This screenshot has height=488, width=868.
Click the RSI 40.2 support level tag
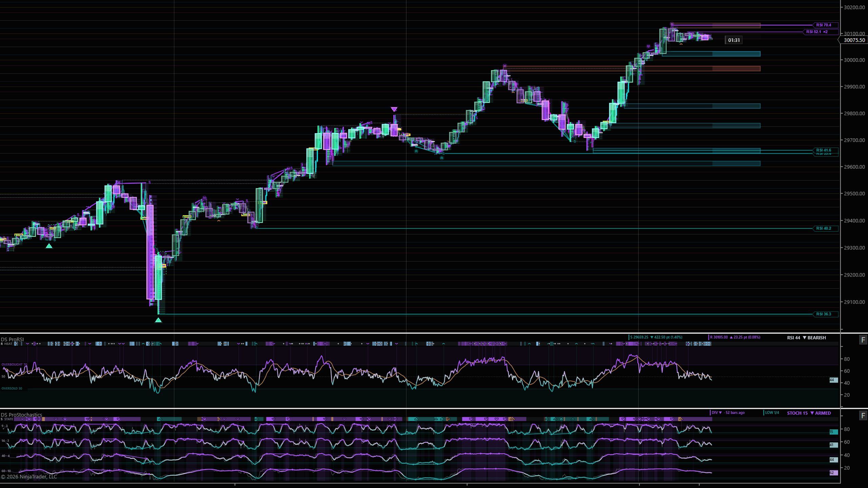(x=826, y=228)
